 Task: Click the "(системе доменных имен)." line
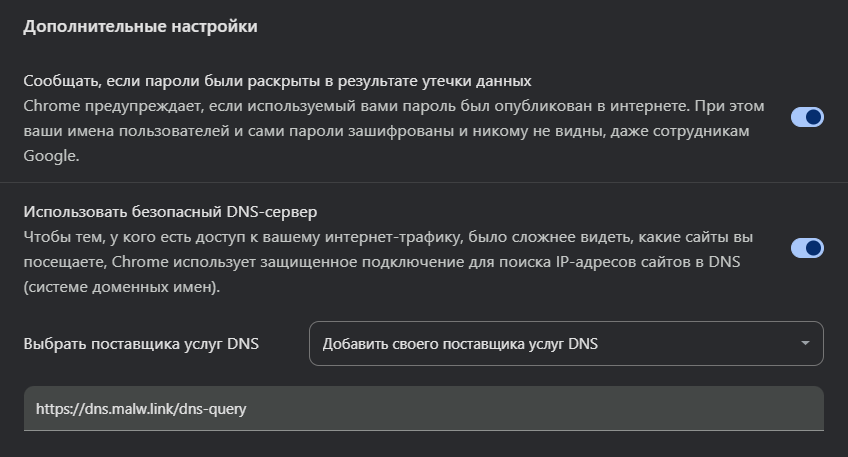[x=120, y=288]
